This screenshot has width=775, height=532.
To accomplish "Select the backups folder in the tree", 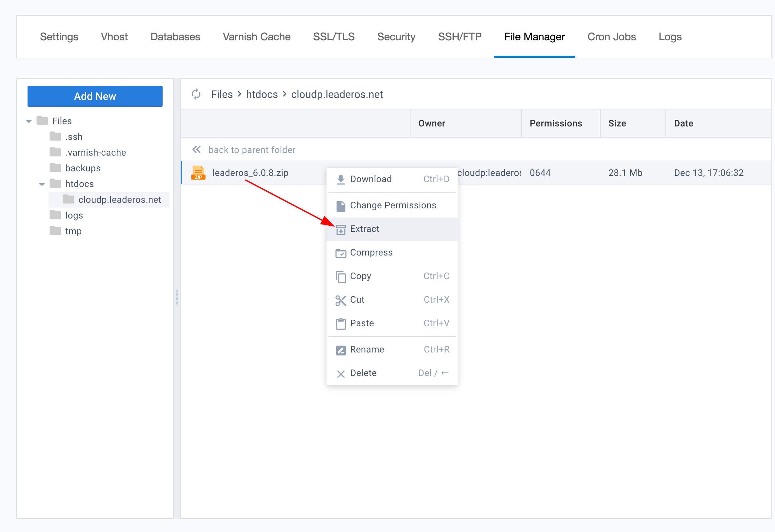I will [83, 168].
